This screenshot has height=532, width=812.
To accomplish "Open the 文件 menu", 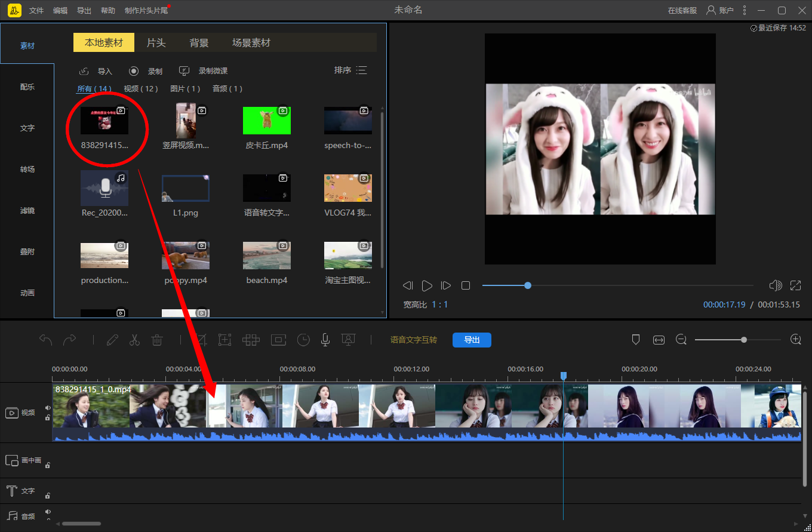I will tap(36, 11).
